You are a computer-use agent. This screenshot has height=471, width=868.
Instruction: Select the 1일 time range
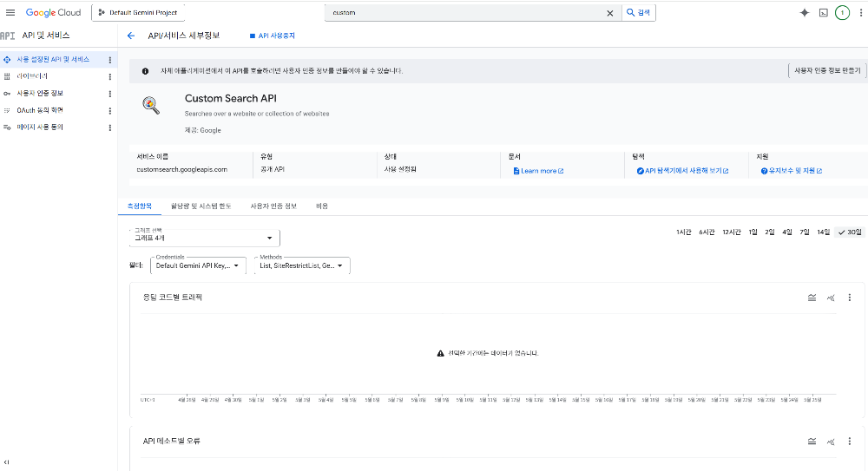point(753,232)
